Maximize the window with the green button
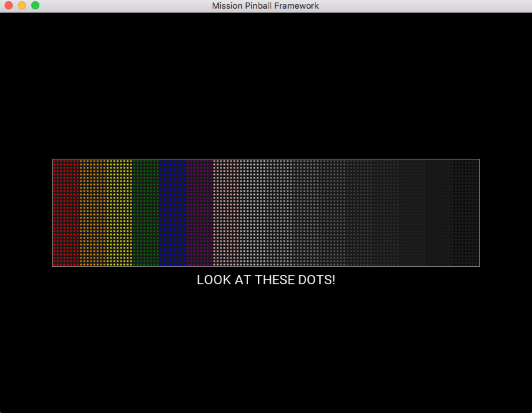This screenshot has height=413, width=532. pyautogui.click(x=35, y=6)
